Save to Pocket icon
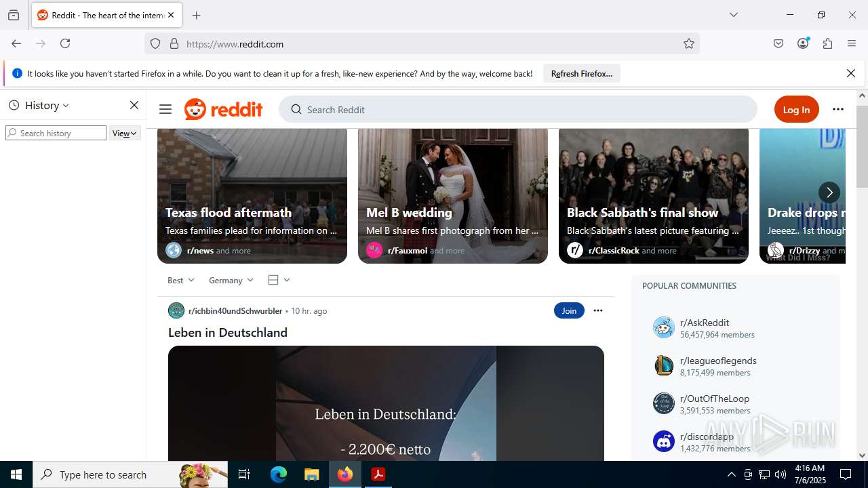Screen dimensions: 868x488 point(778,43)
